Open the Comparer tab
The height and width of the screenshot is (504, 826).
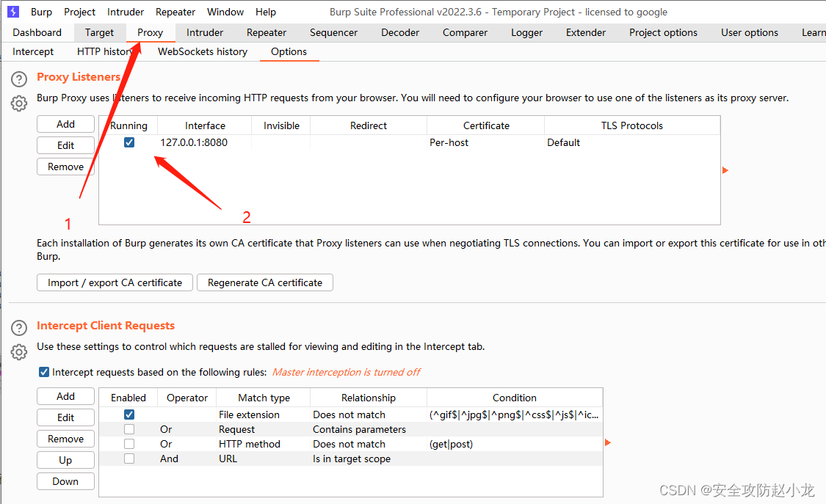[x=465, y=32]
